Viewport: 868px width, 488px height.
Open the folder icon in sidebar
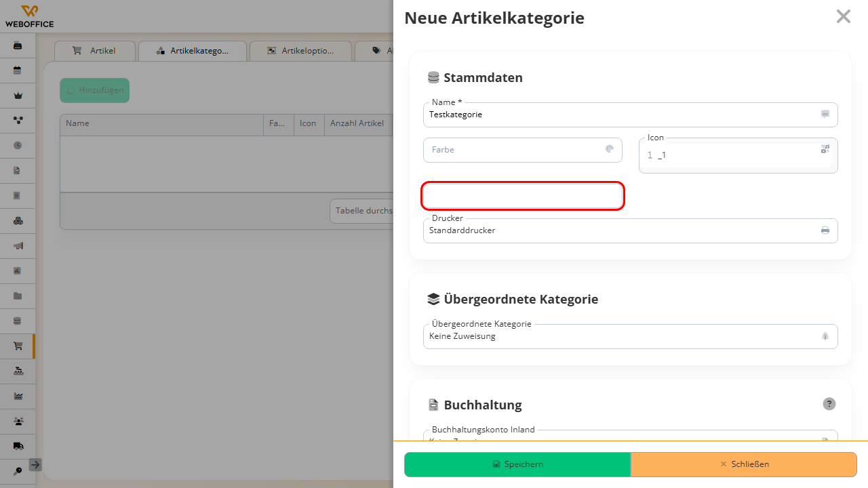(18, 296)
